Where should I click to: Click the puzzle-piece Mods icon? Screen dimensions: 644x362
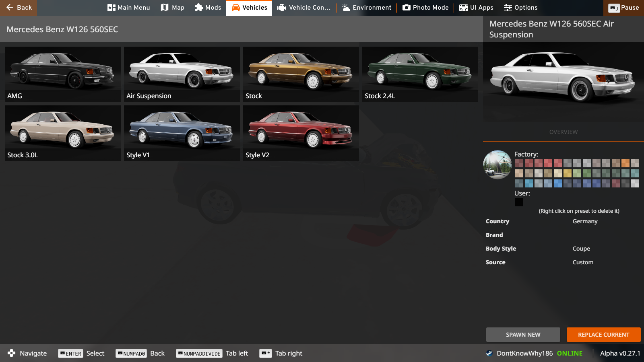point(199,8)
